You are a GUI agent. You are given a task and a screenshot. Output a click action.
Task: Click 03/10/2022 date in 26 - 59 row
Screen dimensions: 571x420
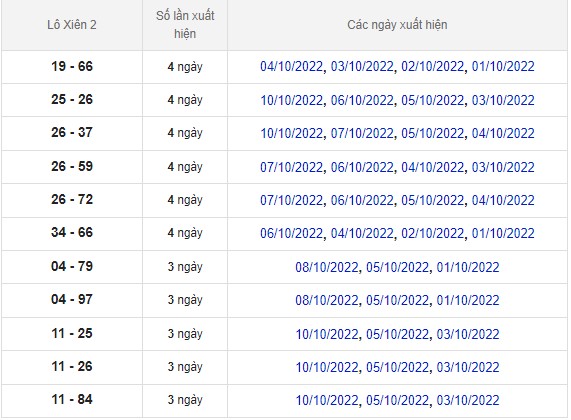pyautogui.click(x=503, y=167)
